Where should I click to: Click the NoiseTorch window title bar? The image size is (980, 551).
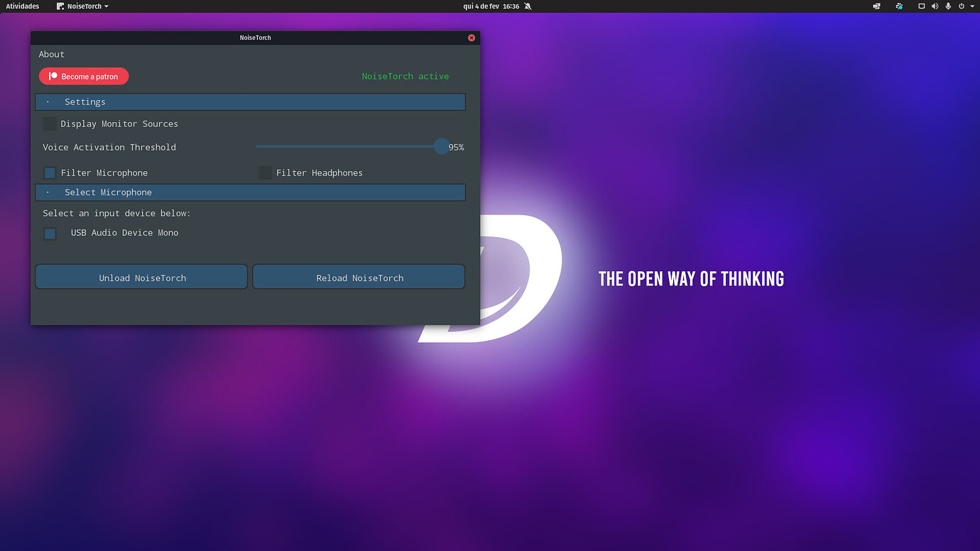pos(255,38)
